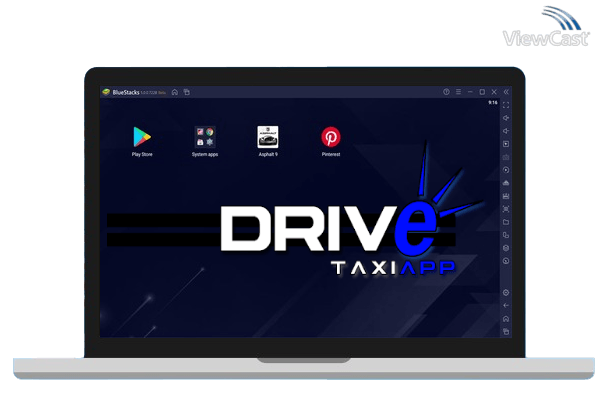Close the BlueStacks window

494,92
